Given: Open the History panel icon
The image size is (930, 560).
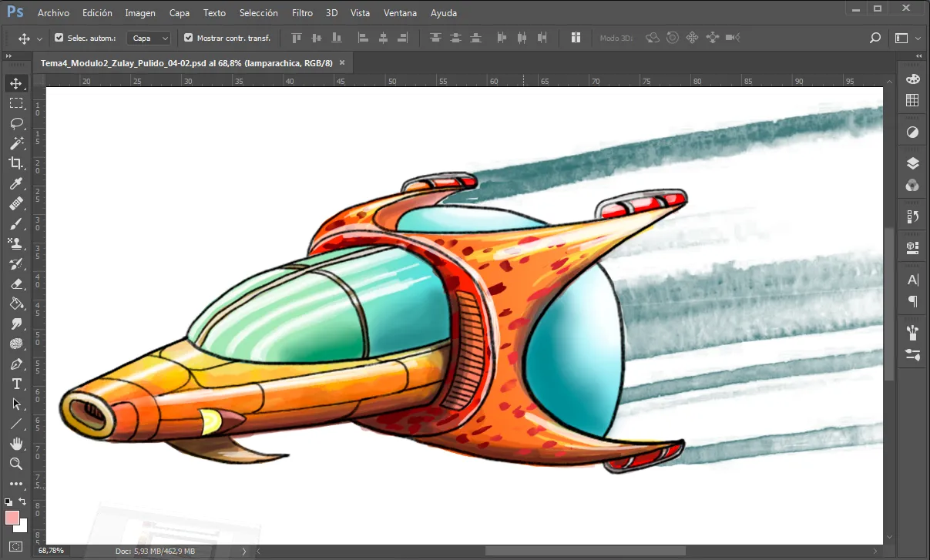Looking at the screenshot, I should click(912, 216).
